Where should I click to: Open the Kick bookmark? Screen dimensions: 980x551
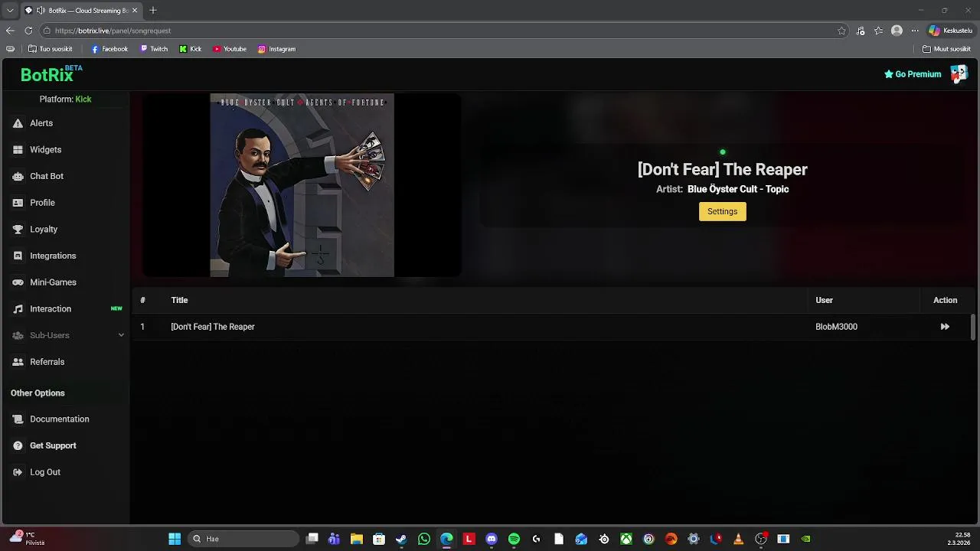coord(191,49)
